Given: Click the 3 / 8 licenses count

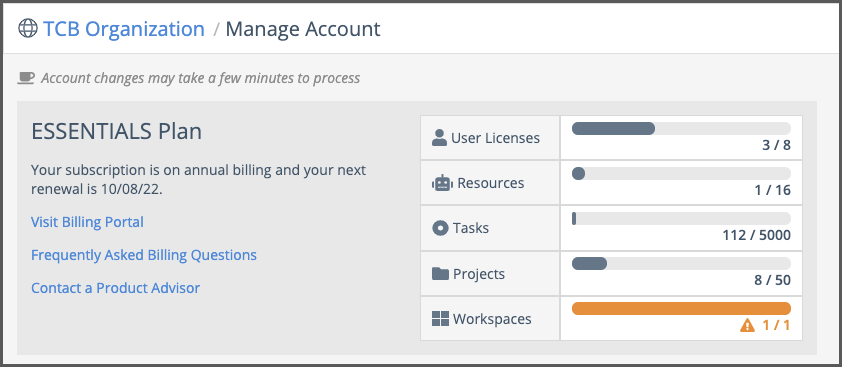Looking at the screenshot, I should (x=776, y=145).
